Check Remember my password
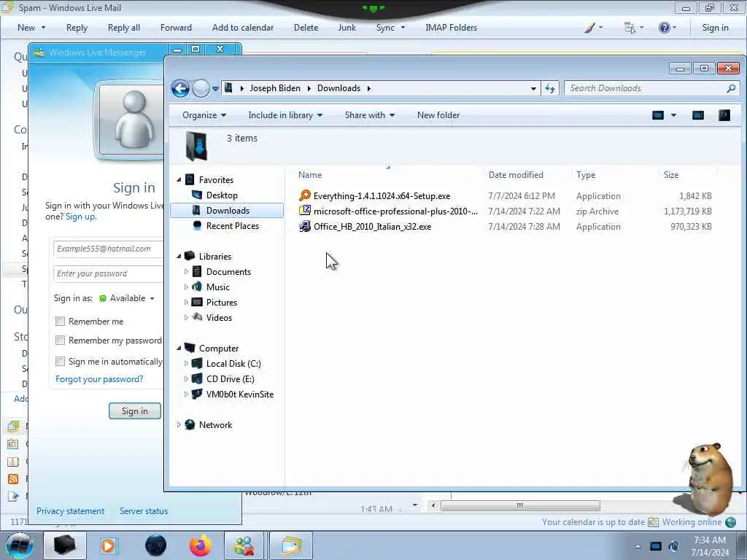The image size is (747, 560). 60,341
